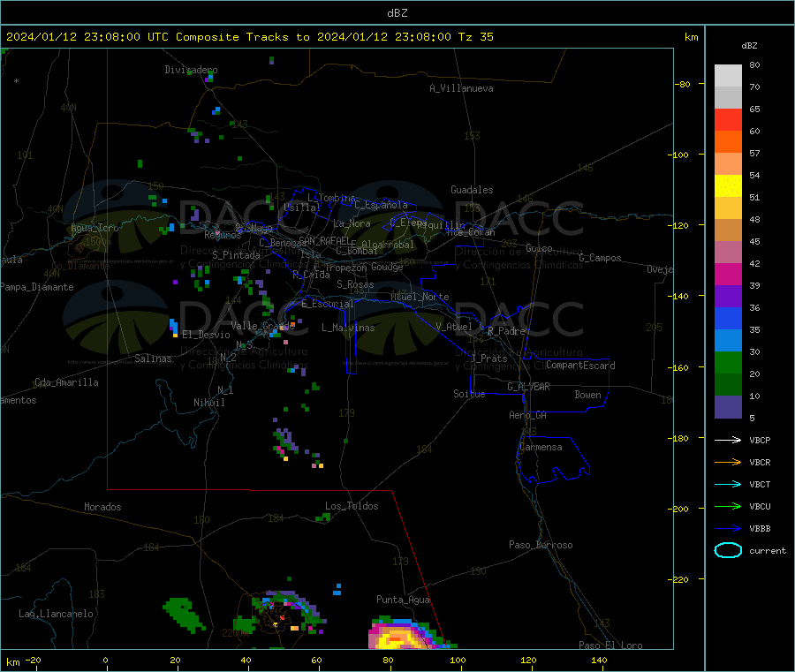Click the blue VBBB arrow in legend
Viewport: 795px width, 672px height.
[728, 528]
